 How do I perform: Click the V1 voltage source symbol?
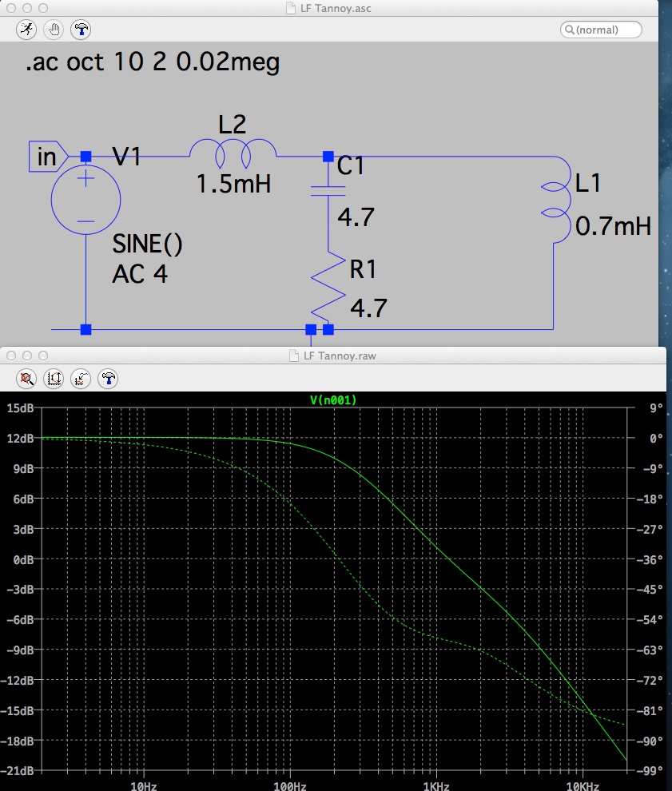pyautogui.click(x=85, y=200)
